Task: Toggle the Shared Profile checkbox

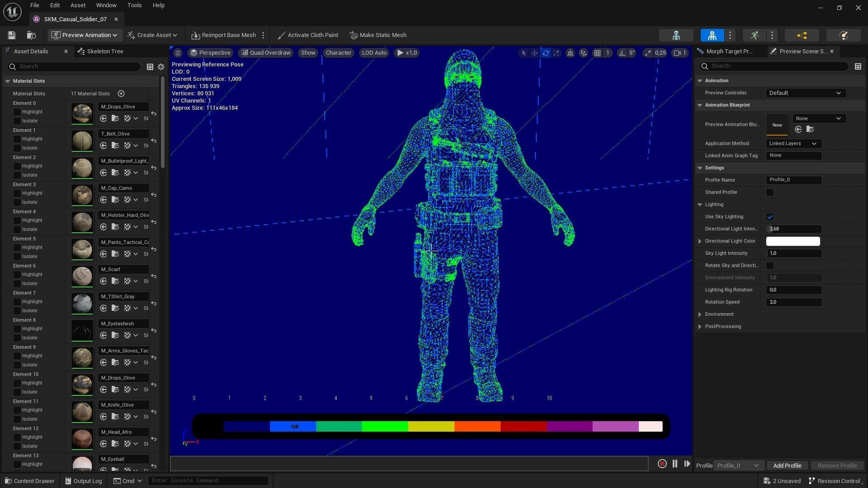Action: coord(769,192)
